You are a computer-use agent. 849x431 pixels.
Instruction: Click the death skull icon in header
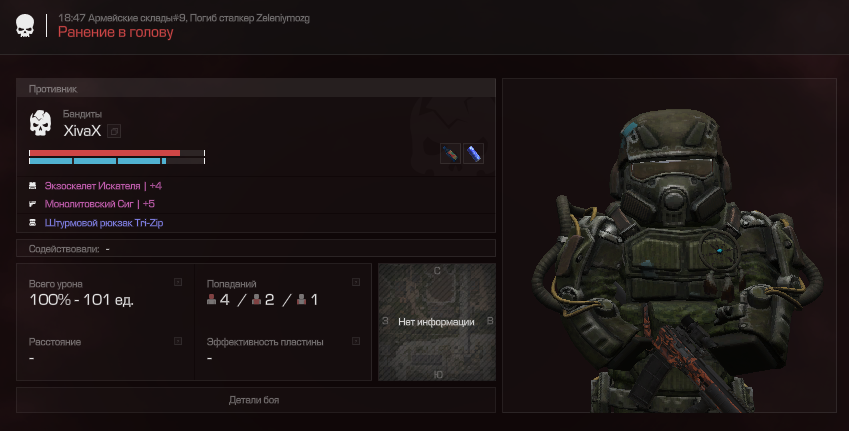[x=25, y=25]
